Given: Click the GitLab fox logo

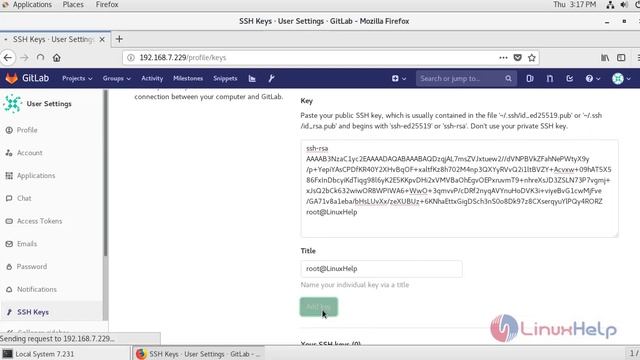Looking at the screenshot, I should 11,78.
